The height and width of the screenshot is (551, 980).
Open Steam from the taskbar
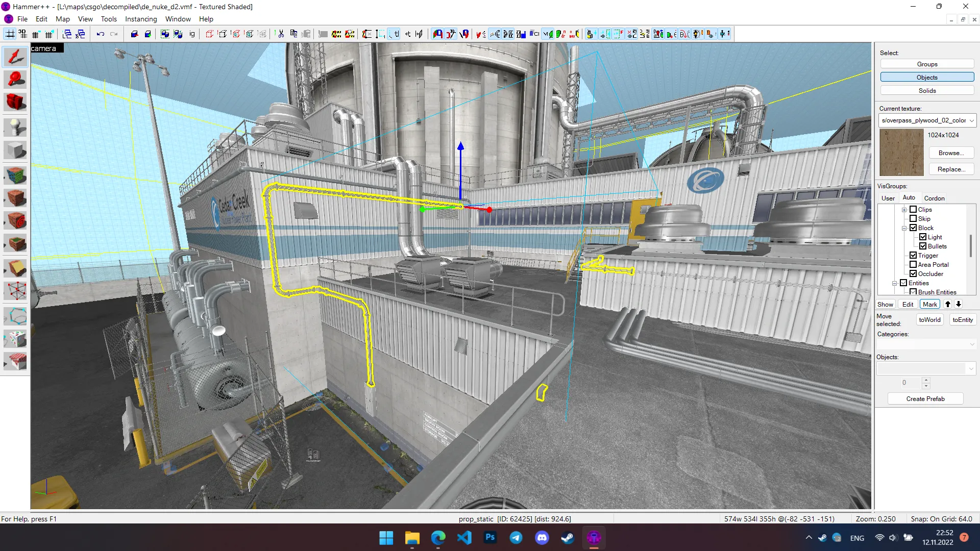568,538
